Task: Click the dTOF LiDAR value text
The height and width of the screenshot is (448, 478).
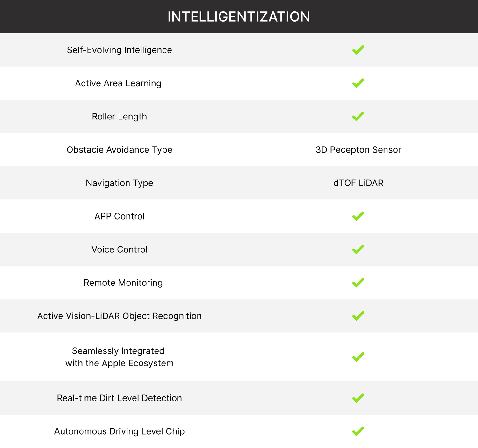Action: [358, 183]
